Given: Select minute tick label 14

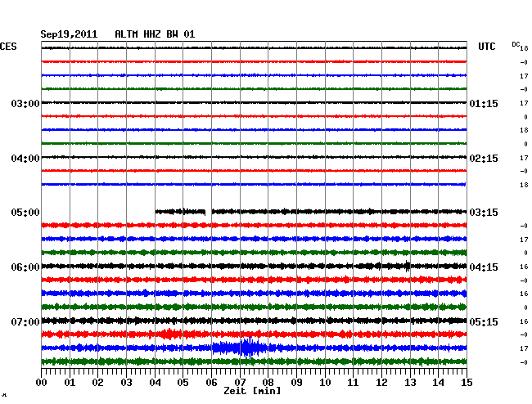Looking at the screenshot, I should click(x=439, y=382).
